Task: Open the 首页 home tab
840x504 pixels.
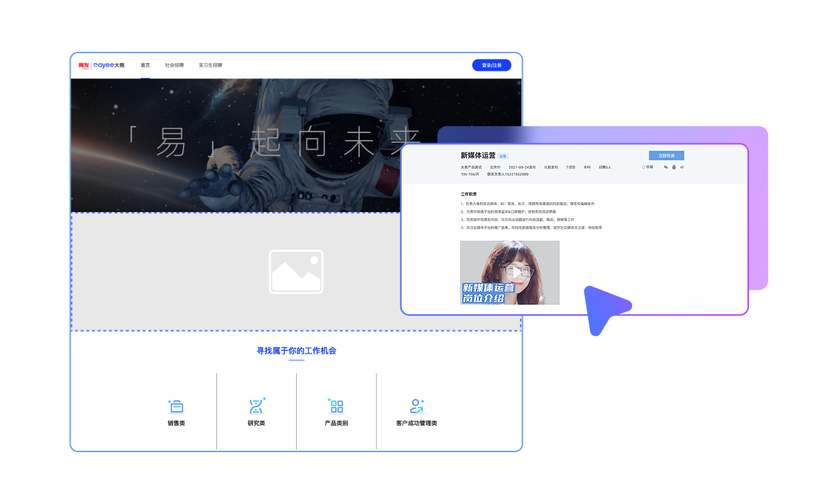Action: point(145,65)
